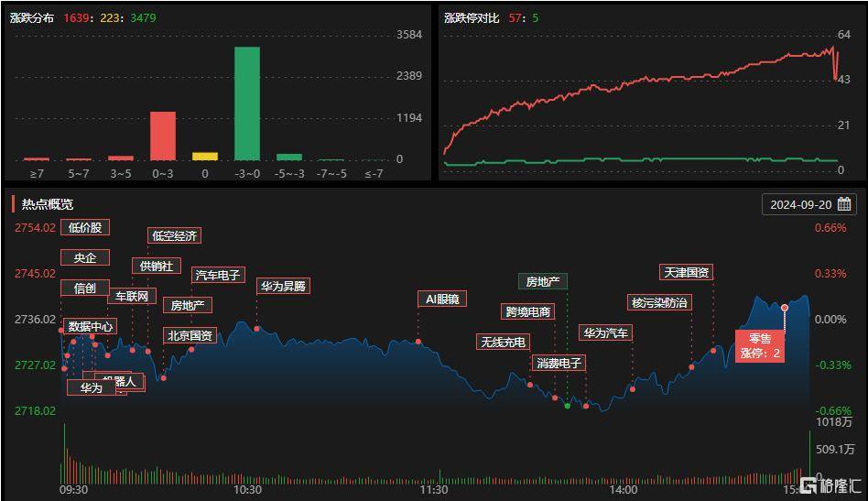This screenshot has height=501, width=868.
Task: Choose the 华为昇腾 topic tag
Action: [283, 286]
